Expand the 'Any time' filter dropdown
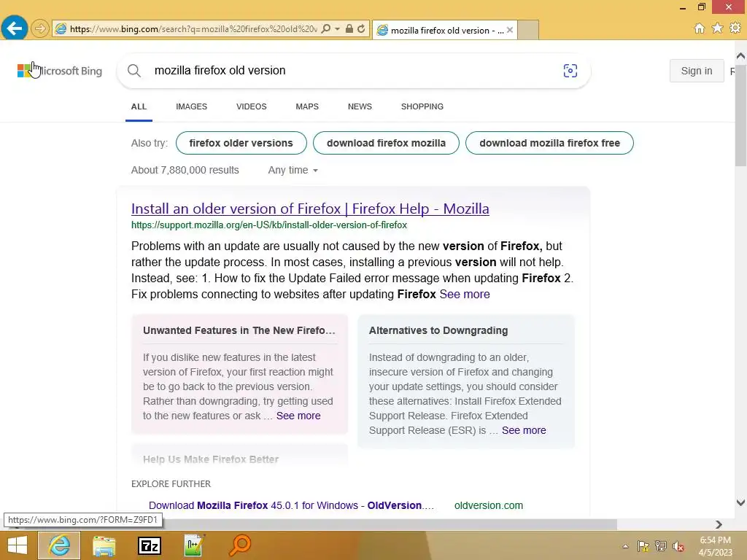 tap(293, 170)
